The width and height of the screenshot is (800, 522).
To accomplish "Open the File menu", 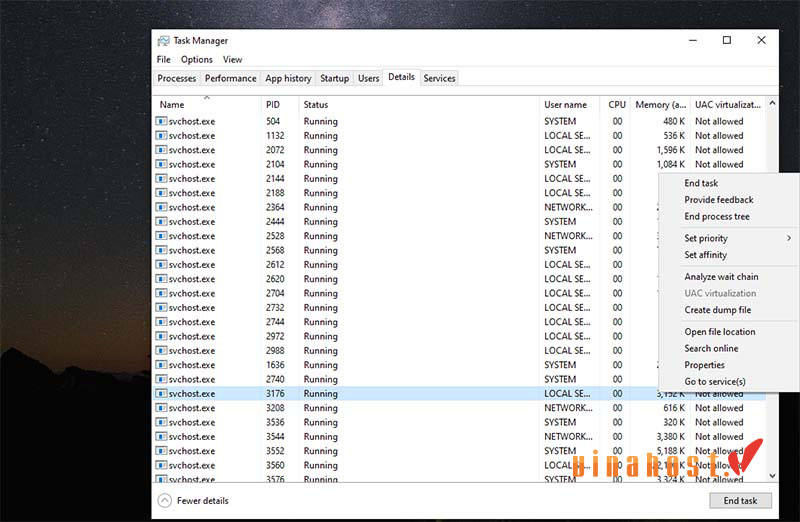I will click(163, 60).
